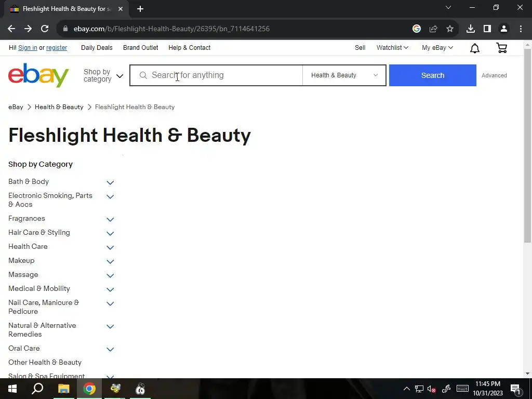Show hidden system tray icons
The image size is (532, 399).
pyautogui.click(x=406, y=389)
